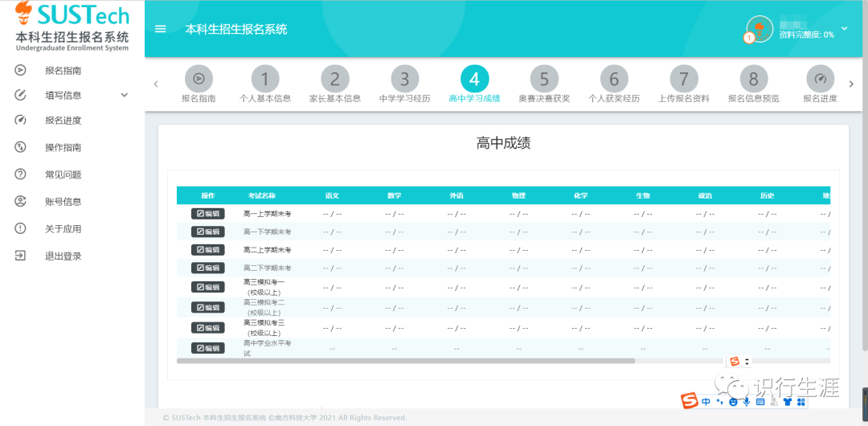868x426 pixels.
Task: Open Sogou skin shirt icon
Action: coord(787,402)
